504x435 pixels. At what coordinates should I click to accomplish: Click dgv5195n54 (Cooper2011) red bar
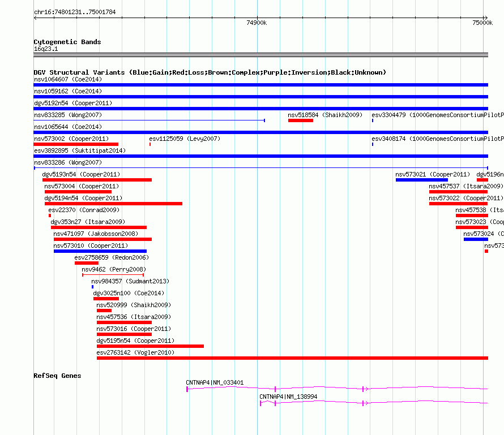click(150, 346)
